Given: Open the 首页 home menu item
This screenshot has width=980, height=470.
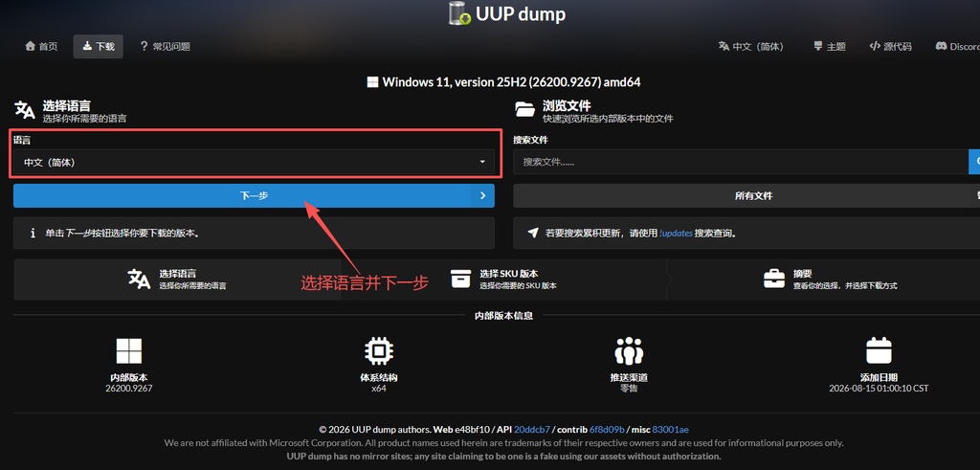Looking at the screenshot, I should tap(41, 46).
